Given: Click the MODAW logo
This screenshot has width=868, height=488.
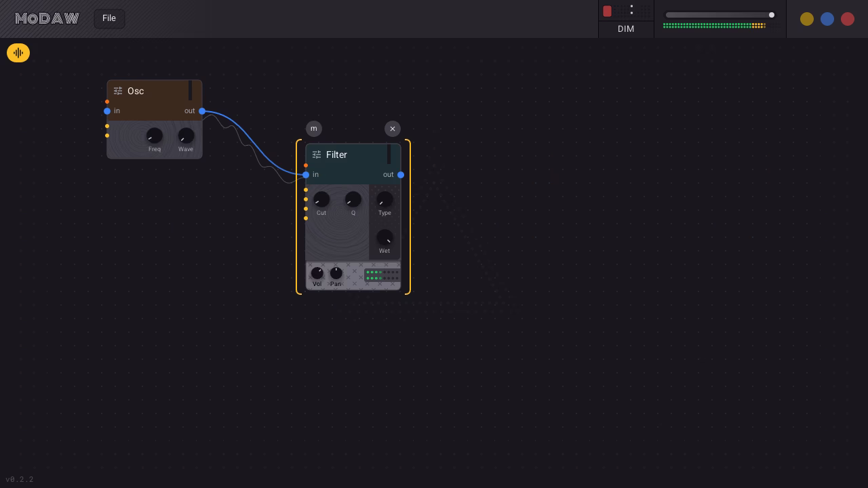Looking at the screenshot, I should click(47, 18).
